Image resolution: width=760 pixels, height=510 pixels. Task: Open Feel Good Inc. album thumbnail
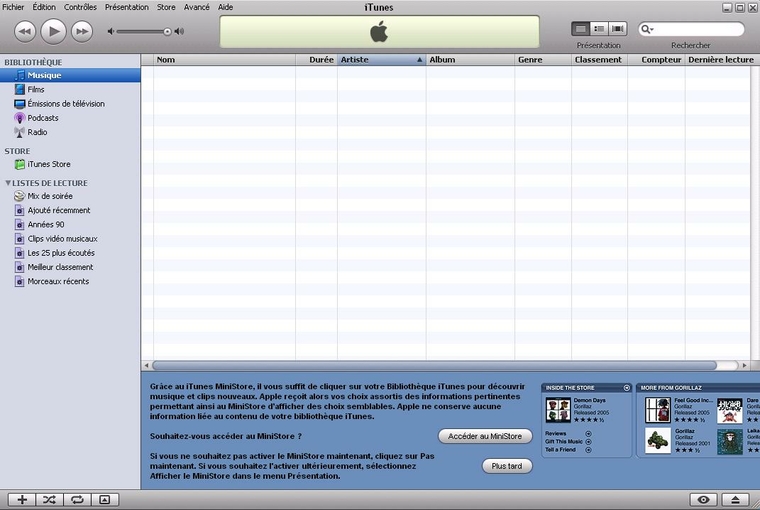[658, 410]
